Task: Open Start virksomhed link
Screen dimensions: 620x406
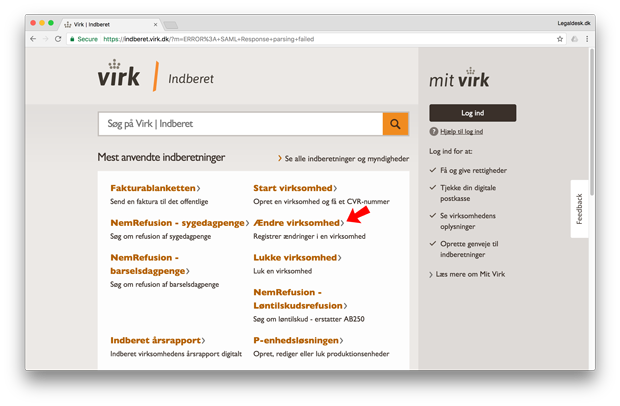Action: [295, 188]
